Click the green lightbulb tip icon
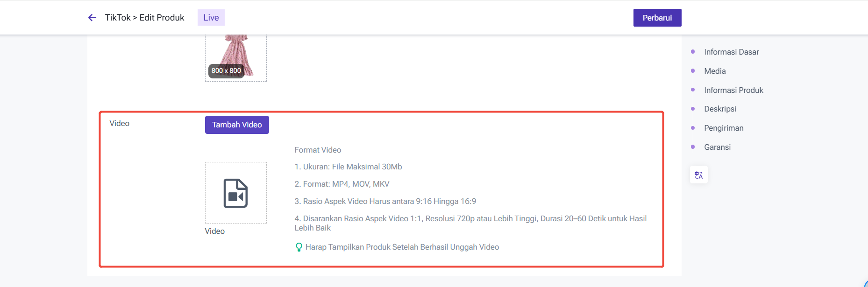 pyautogui.click(x=299, y=247)
